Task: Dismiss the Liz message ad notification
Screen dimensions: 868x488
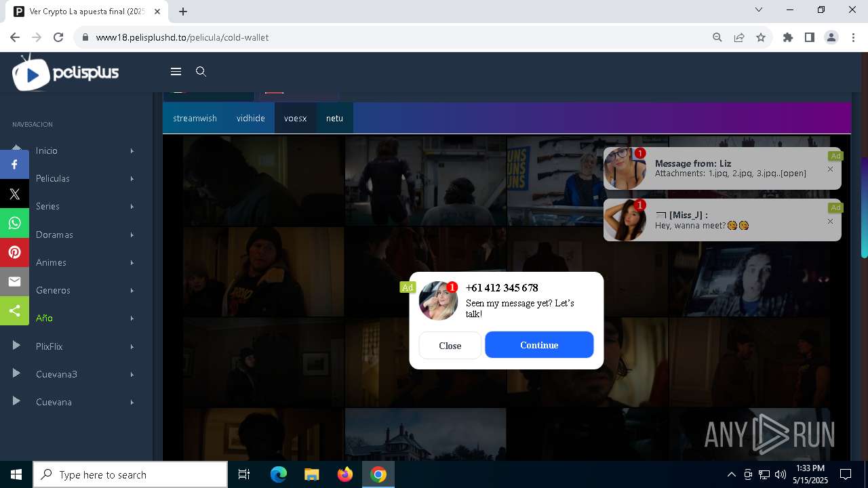Action: tap(830, 169)
